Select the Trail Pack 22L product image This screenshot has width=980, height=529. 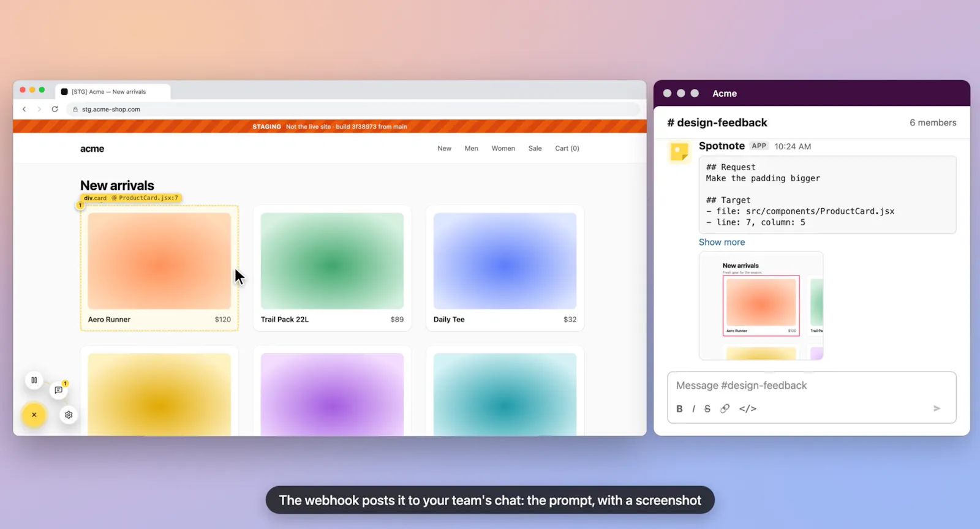coord(332,261)
